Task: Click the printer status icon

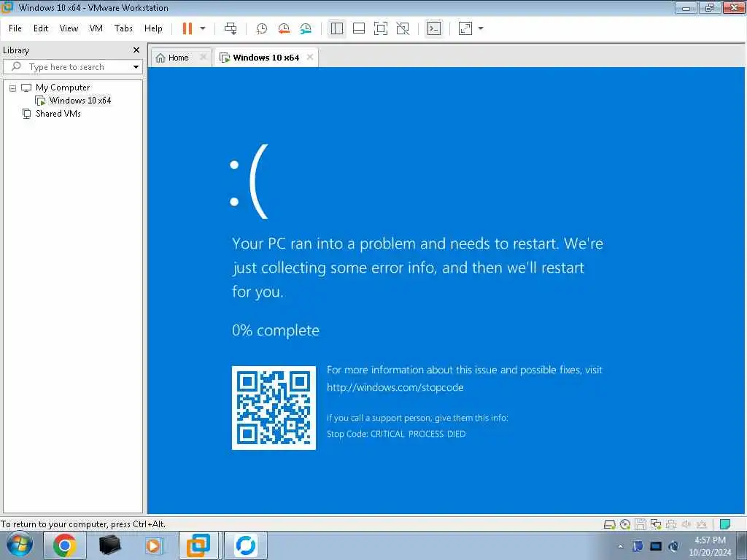Action: pos(671,525)
